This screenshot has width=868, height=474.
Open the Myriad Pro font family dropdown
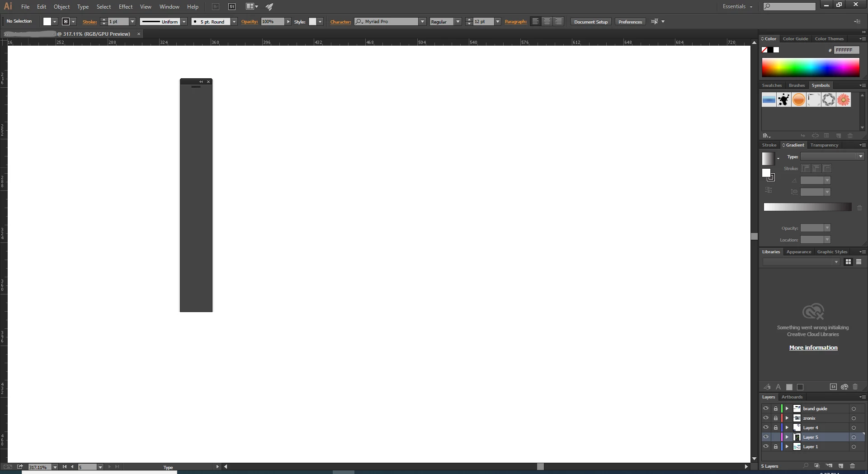(x=422, y=22)
